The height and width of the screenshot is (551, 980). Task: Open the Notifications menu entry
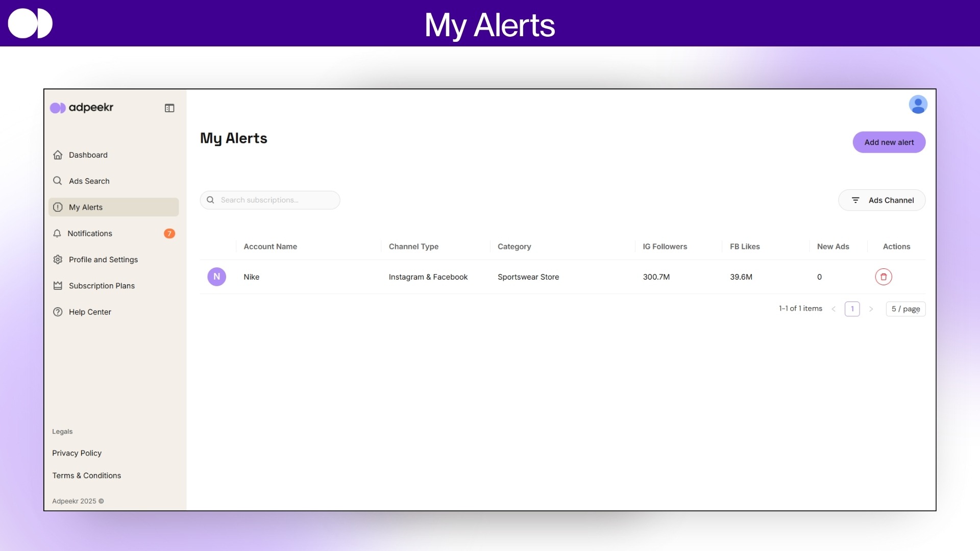(x=90, y=233)
